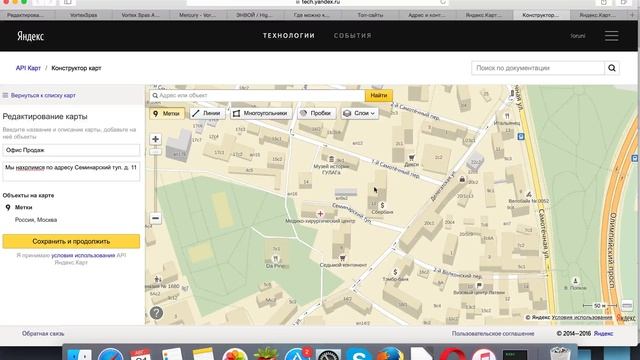Click the Дикси shopping cart marker
This screenshot has width=640, height=360.
[x=411, y=157]
